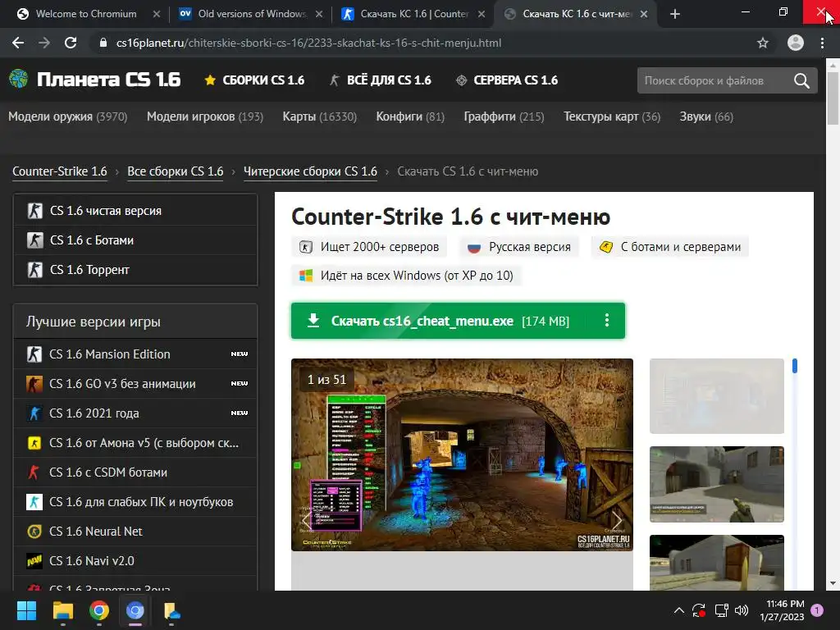
Task: Click the icon beside CS 1.6 с Ботами
Action: point(34,240)
